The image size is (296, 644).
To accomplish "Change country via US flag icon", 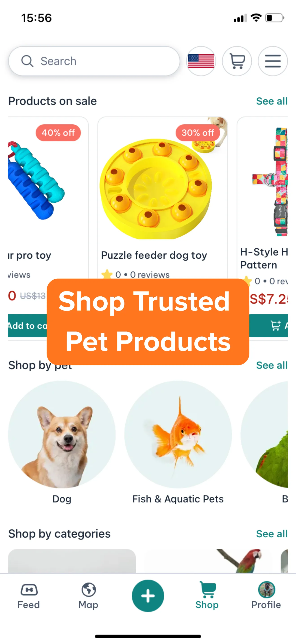I will tap(201, 61).
